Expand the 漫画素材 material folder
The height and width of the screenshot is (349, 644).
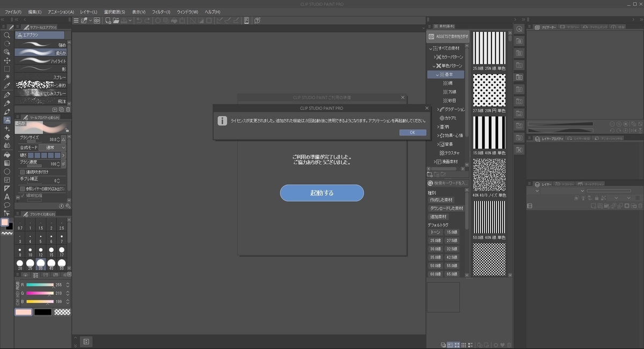pos(435,162)
